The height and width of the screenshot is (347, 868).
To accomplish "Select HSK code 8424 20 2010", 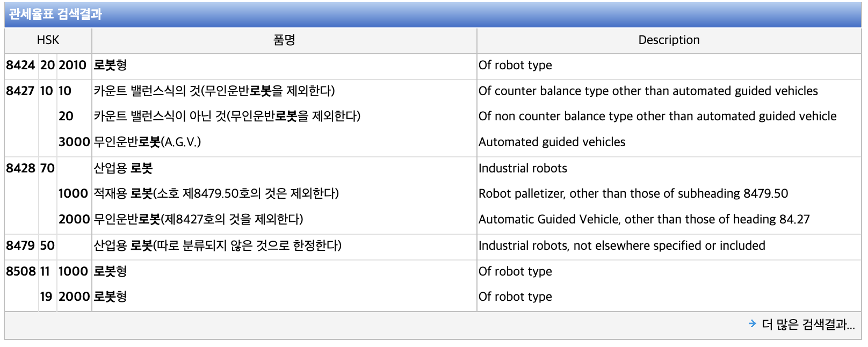I will (46, 66).
